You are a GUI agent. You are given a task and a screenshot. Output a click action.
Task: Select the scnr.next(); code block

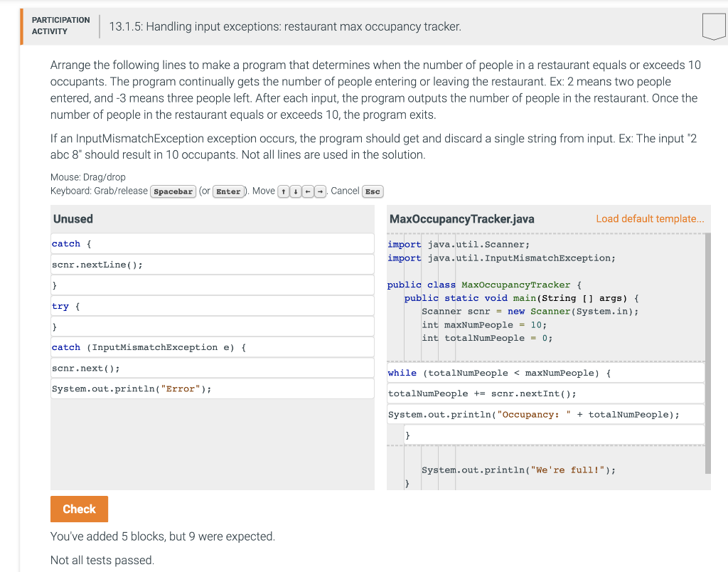coord(211,368)
